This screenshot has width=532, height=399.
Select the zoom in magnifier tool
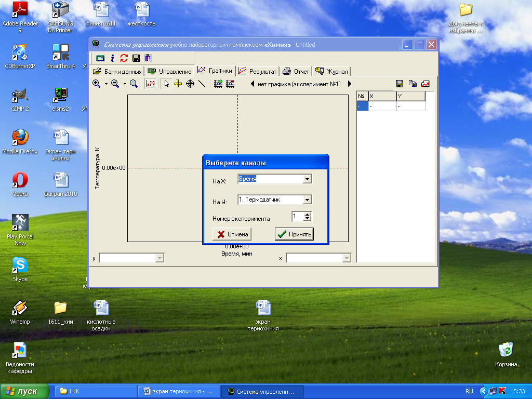coord(96,84)
